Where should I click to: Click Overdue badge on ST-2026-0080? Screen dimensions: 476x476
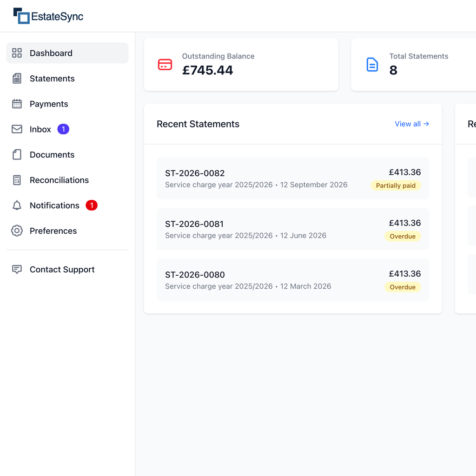pyautogui.click(x=403, y=287)
